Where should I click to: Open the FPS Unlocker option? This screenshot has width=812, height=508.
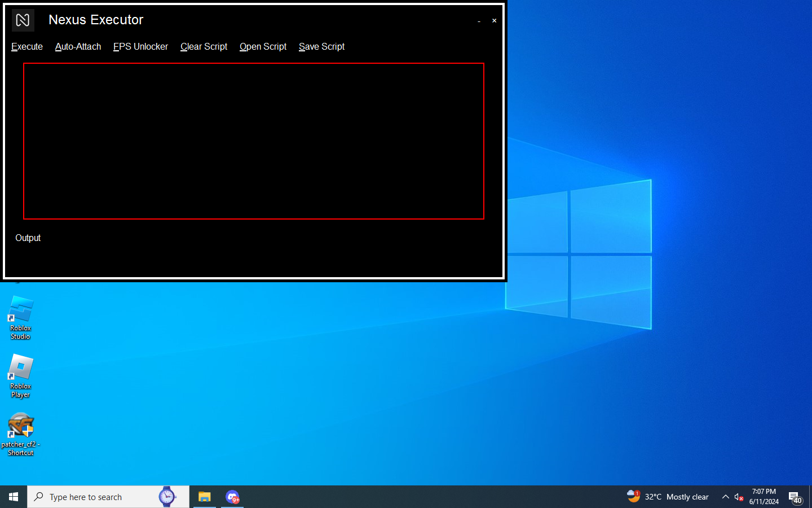(x=140, y=47)
